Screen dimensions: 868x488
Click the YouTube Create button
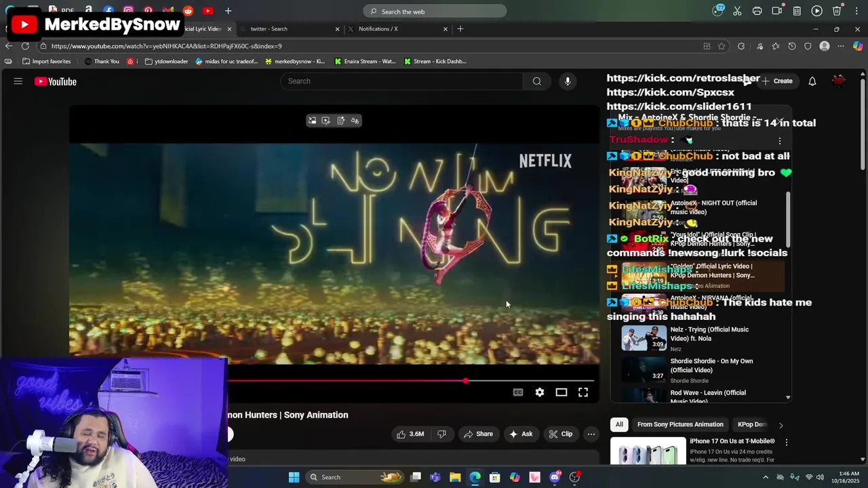(x=777, y=81)
